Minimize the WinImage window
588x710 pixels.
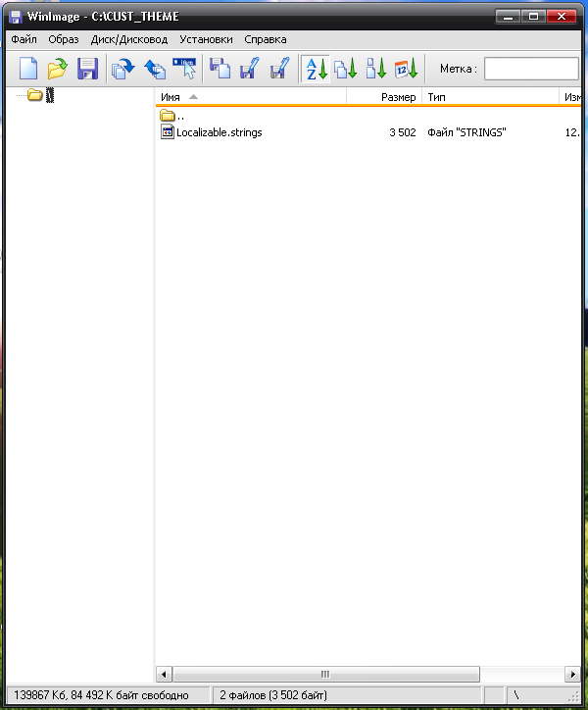[x=509, y=17]
